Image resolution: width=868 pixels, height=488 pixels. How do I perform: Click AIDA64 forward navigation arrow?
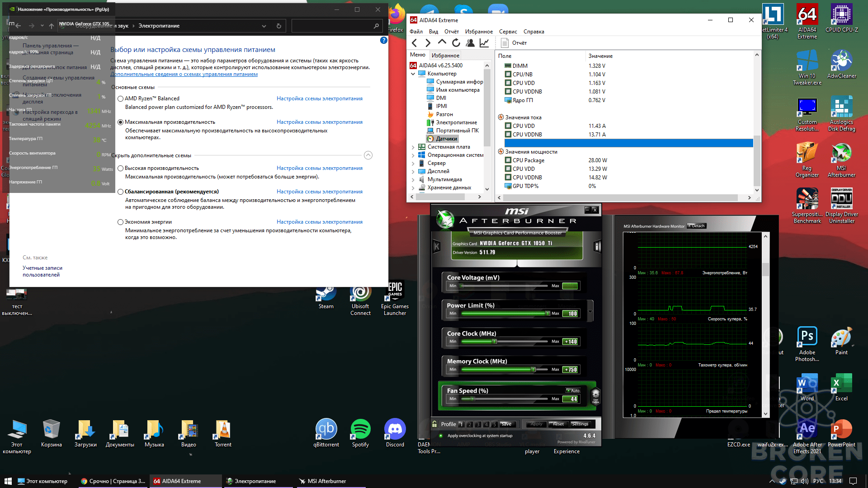428,43
